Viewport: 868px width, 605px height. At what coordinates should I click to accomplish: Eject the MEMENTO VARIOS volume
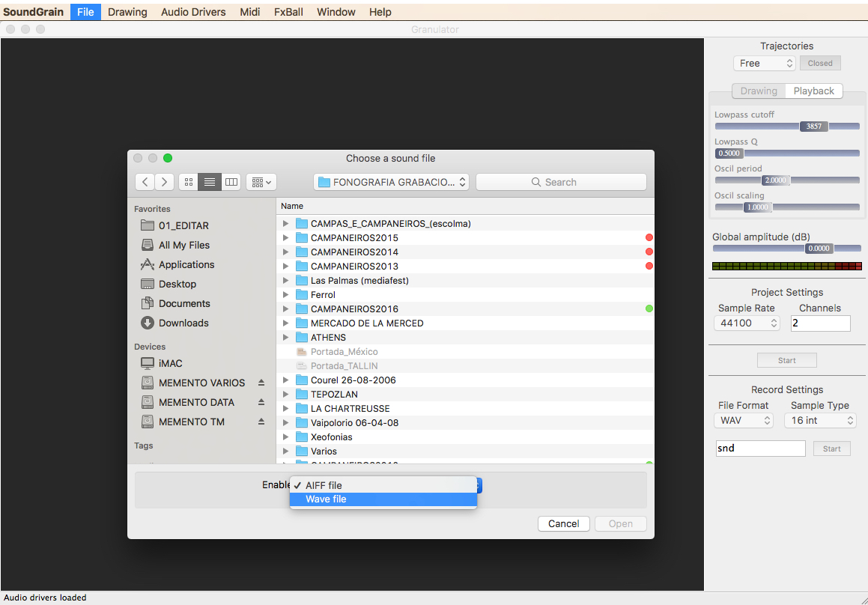[261, 382]
